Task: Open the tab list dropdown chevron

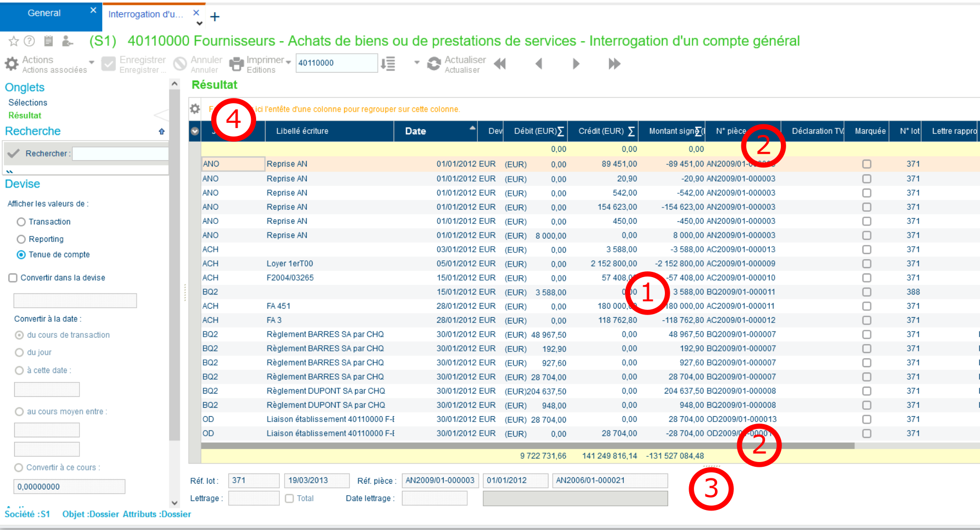Action: [199, 23]
